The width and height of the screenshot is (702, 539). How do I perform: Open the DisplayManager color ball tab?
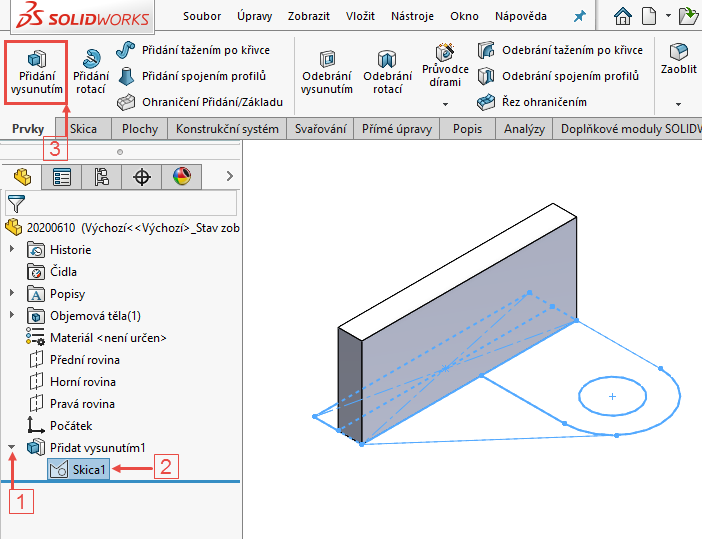[x=182, y=176]
